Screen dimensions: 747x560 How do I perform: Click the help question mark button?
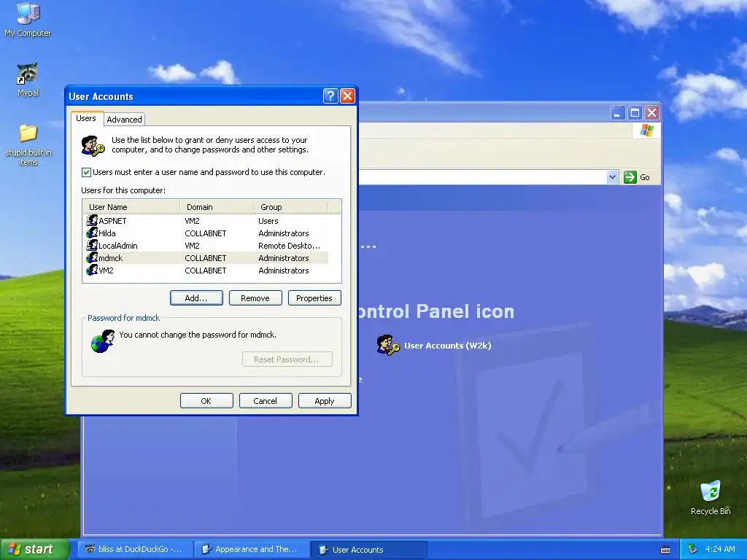330,96
